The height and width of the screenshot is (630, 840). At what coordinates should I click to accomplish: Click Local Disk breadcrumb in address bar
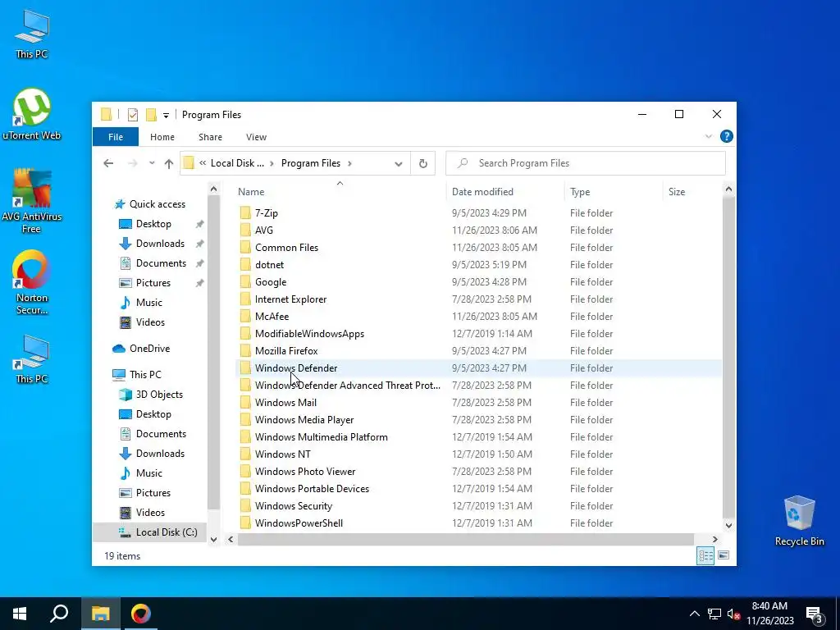tap(237, 163)
